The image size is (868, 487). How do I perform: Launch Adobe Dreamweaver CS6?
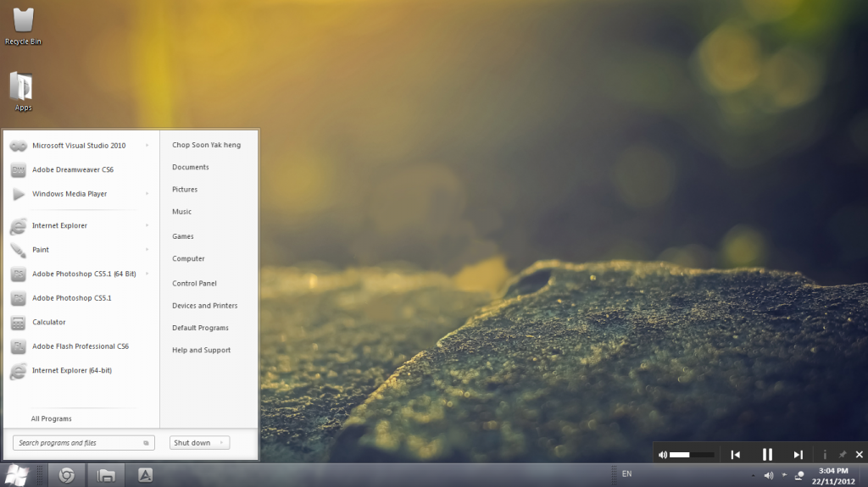[72, 170]
